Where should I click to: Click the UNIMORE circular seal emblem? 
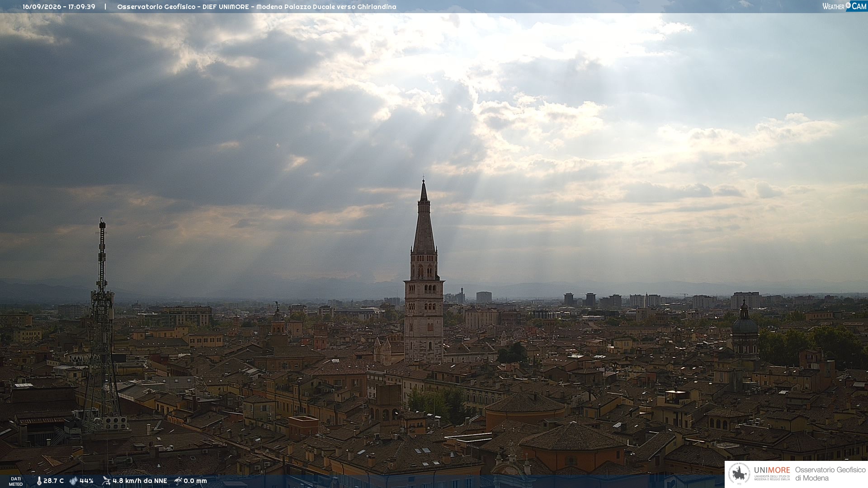740,474
